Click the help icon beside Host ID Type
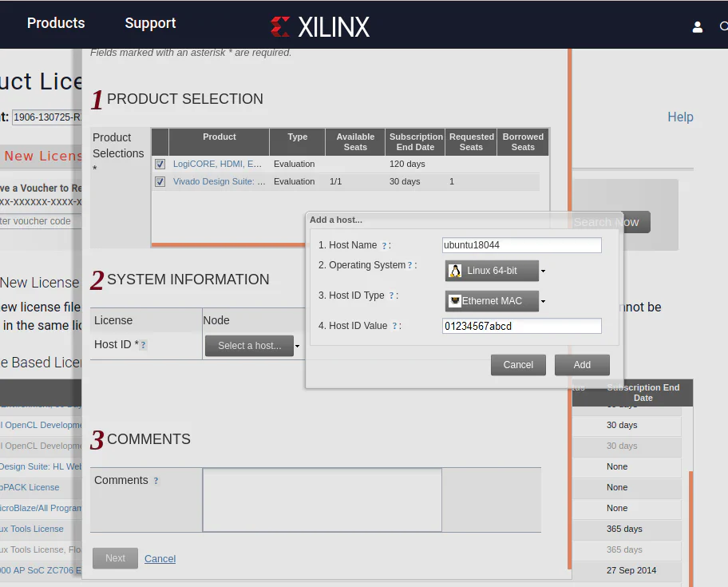Image resolution: width=728 pixels, height=587 pixels. 392,296
